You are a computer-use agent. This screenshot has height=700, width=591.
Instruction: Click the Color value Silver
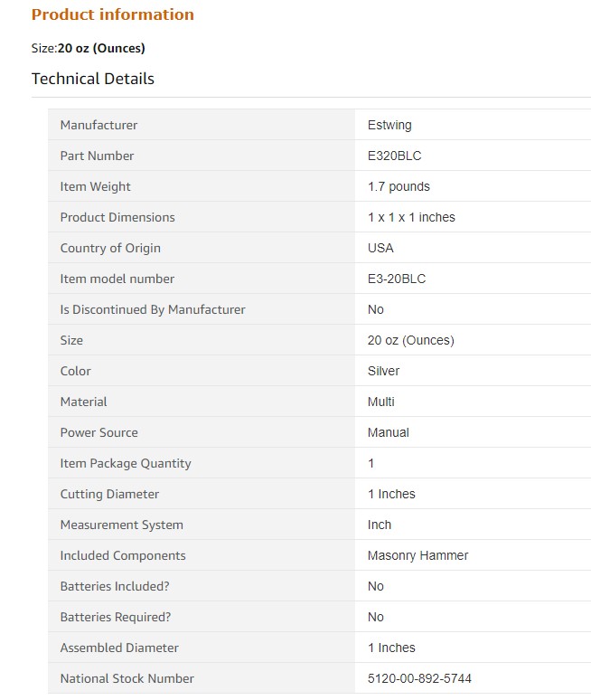pos(383,371)
